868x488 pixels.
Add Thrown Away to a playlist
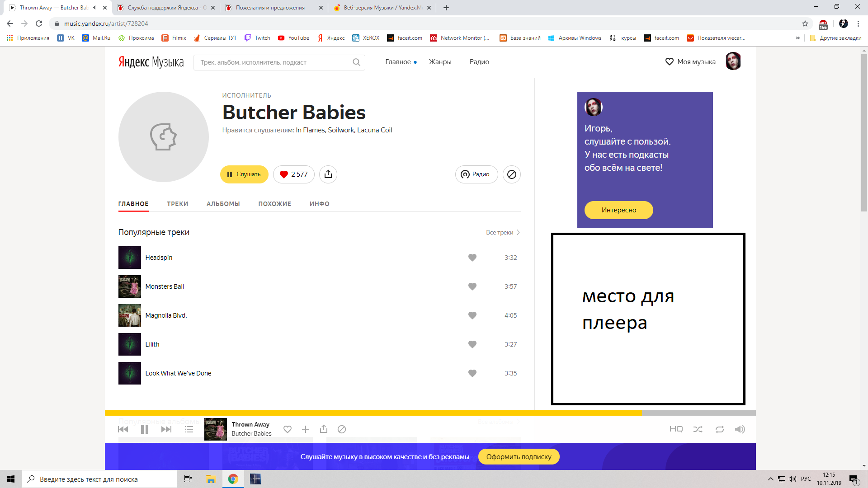(306, 429)
